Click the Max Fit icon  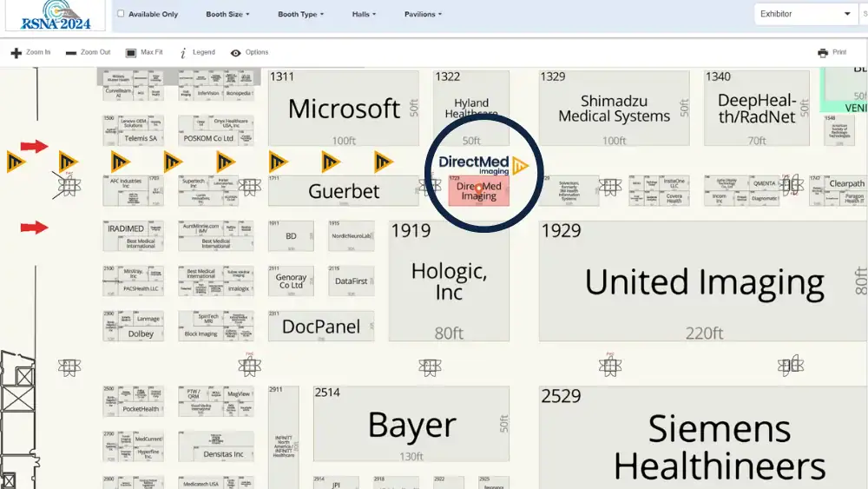131,53
